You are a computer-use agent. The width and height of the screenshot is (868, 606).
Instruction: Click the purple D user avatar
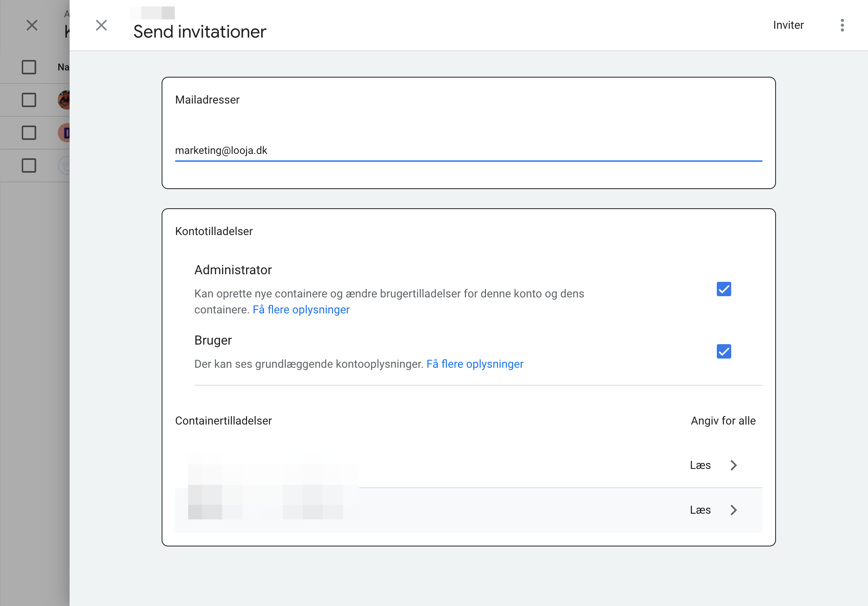pyautogui.click(x=64, y=133)
